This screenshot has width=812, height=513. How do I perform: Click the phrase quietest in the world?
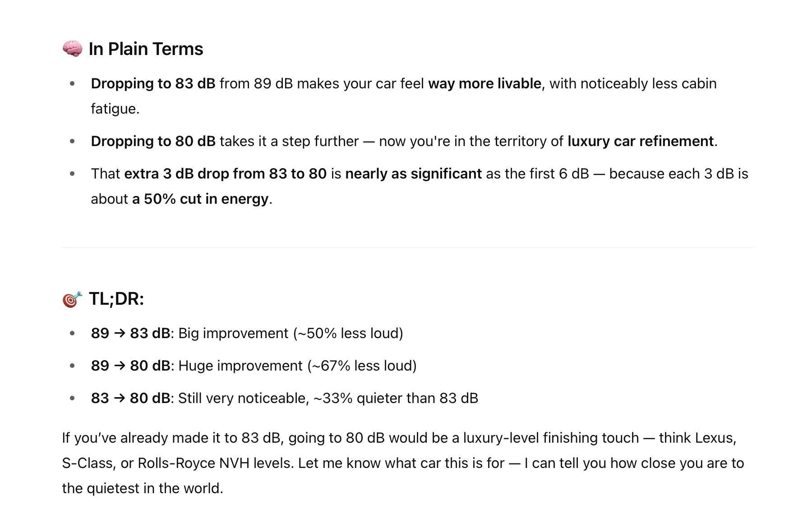coord(154,488)
